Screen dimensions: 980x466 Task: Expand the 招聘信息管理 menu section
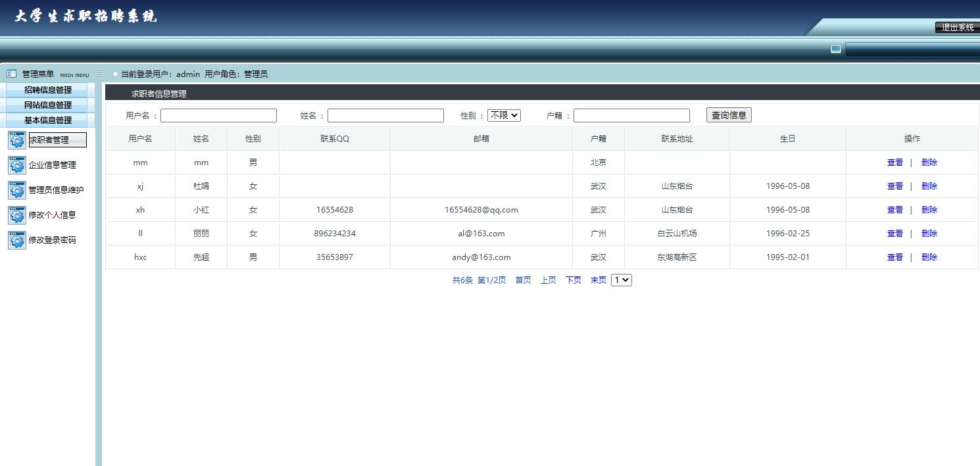point(48,90)
